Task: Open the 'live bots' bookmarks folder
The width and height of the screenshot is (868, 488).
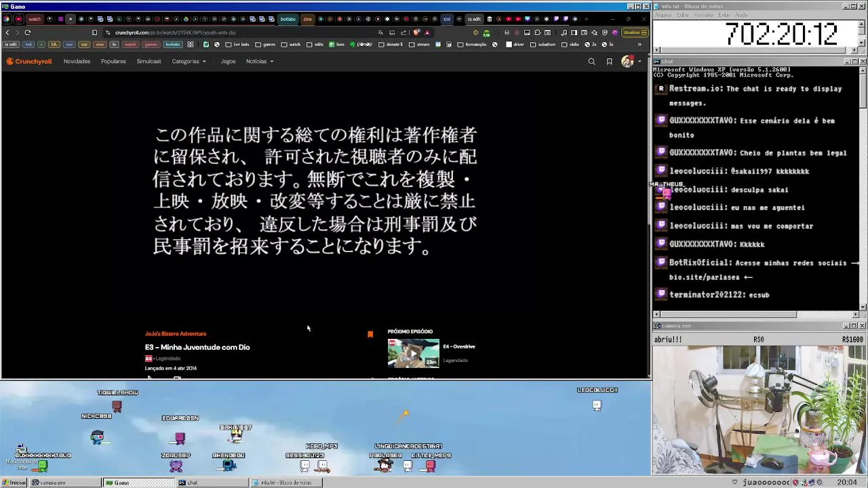Action: [237, 45]
